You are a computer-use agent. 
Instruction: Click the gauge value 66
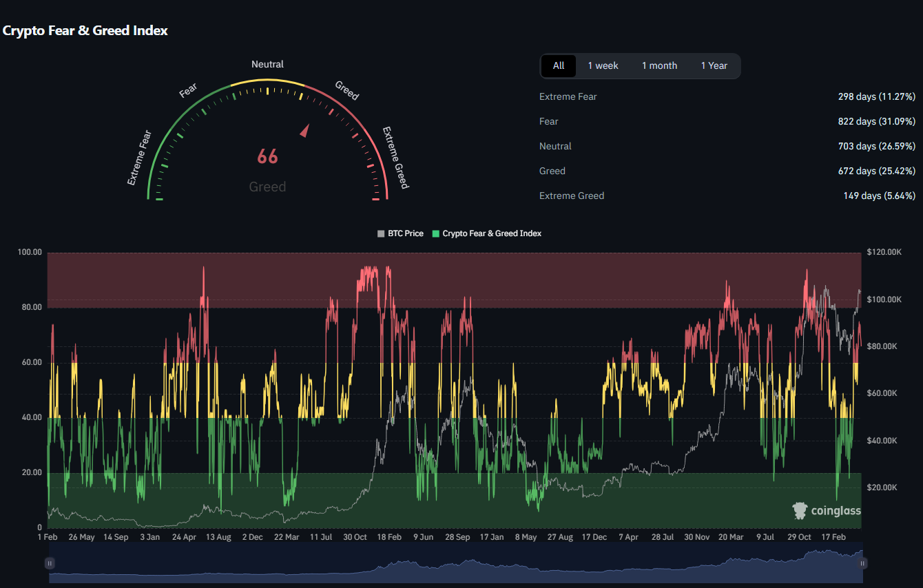267,157
